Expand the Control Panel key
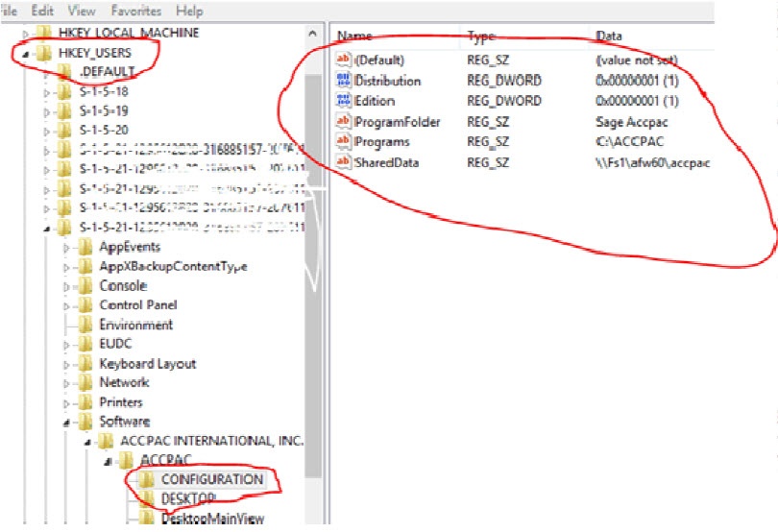The image size is (778, 532). (66, 305)
